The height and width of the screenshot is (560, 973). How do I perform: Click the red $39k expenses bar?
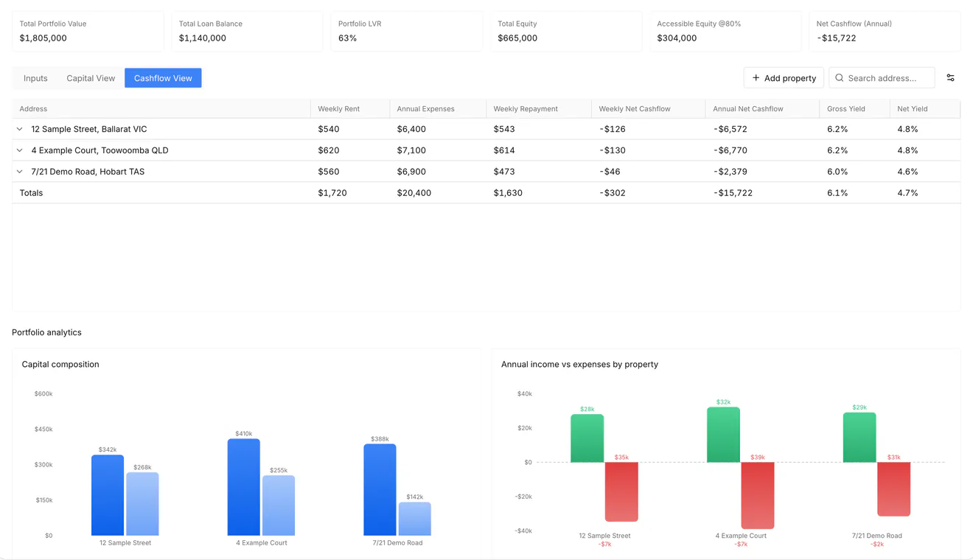[x=758, y=496]
